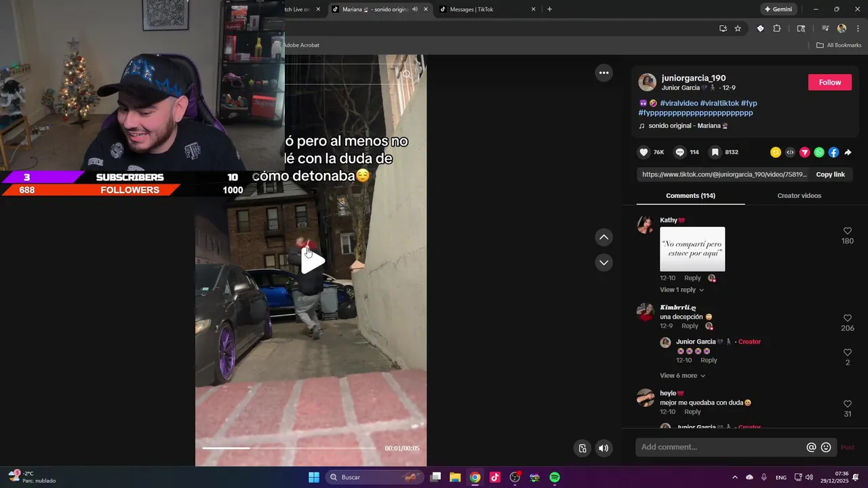Open the #viraltiktok hashtag
The height and width of the screenshot is (488, 868).
719,103
